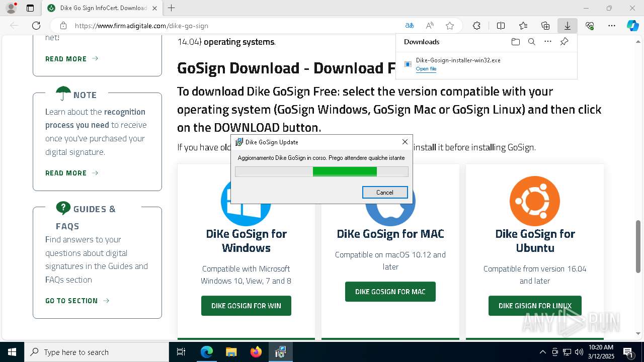This screenshot has width=644, height=362.
Task: Open the Windows Start menu
Action: 12,352
